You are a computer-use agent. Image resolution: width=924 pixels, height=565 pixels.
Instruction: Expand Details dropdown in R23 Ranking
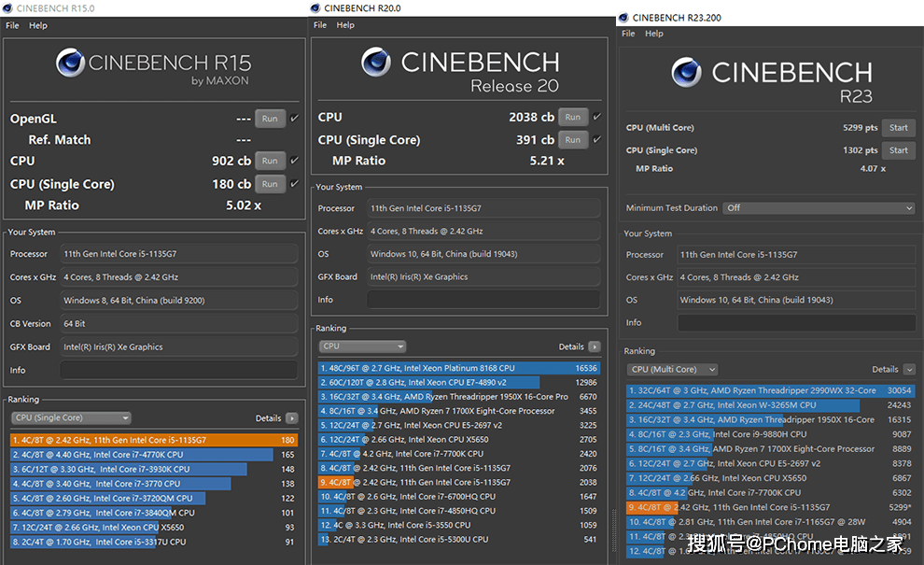click(x=909, y=369)
